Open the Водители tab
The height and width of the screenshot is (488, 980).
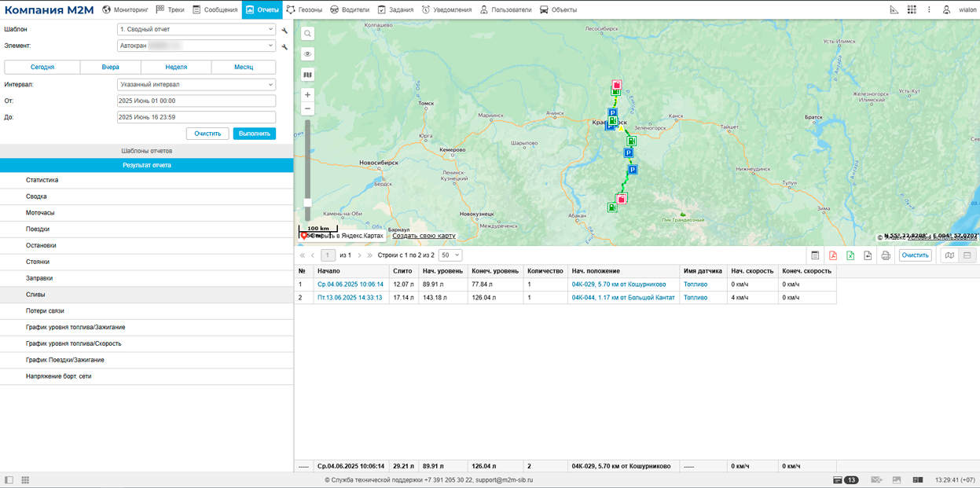coord(349,9)
